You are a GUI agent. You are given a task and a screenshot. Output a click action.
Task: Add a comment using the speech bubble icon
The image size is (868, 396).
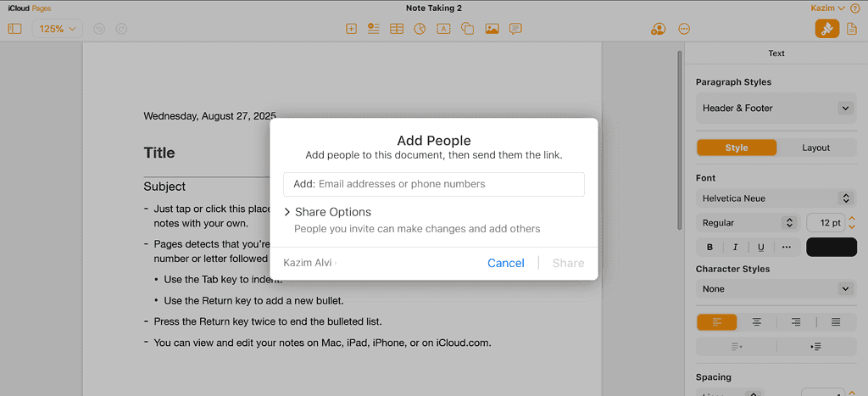[515, 29]
